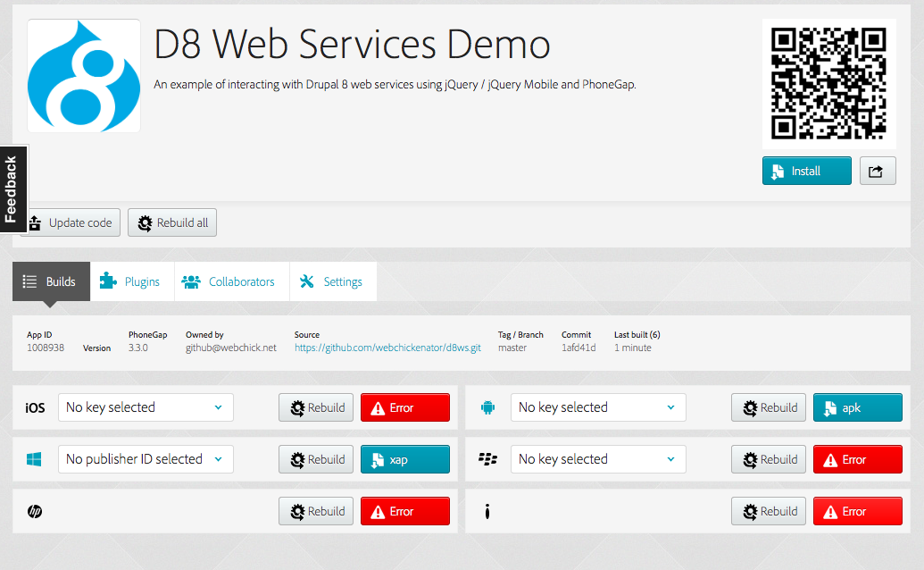The image size is (924, 570).
Task: Rebuild the Android build
Action: 769,407
